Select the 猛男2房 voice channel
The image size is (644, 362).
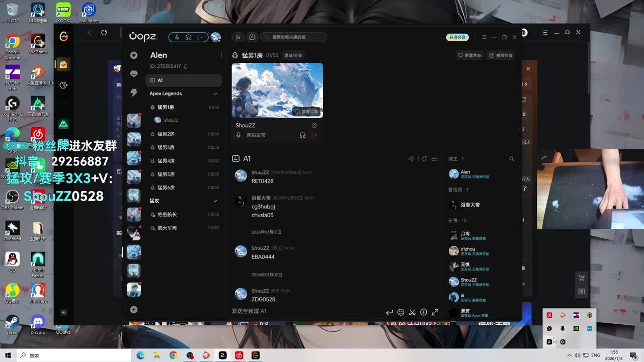tap(166, 134)
